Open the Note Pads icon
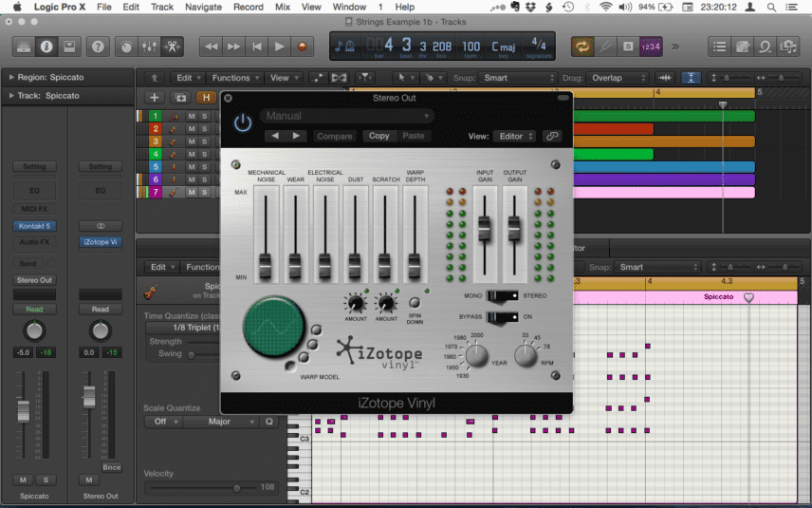 tap(742, 47)
